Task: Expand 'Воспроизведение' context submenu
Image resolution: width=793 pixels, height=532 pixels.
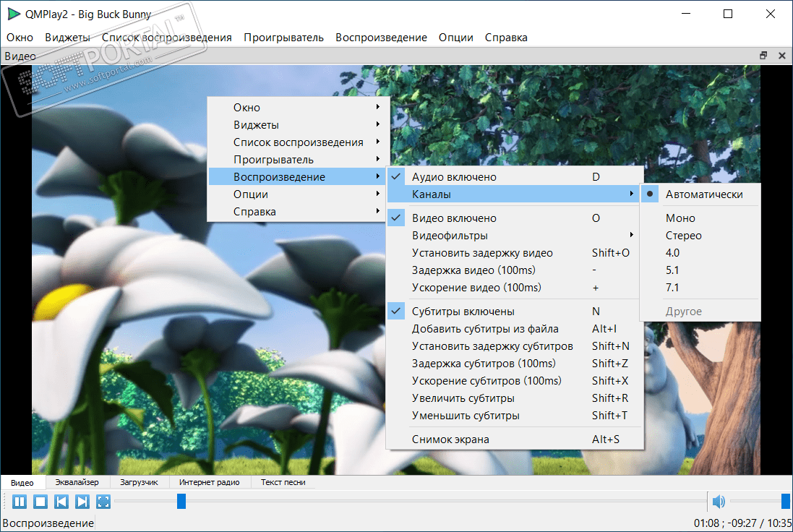Action: (299, 177)
